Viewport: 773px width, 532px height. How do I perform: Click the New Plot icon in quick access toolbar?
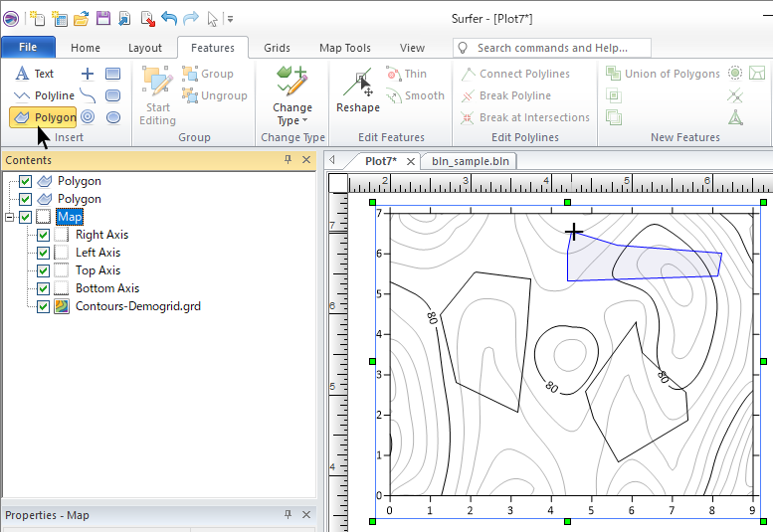[37, 19]
